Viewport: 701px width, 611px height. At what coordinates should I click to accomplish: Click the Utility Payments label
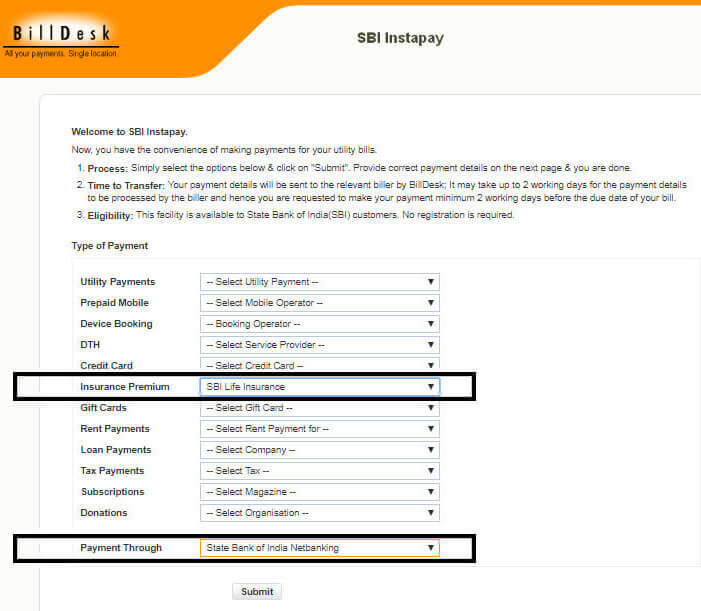click(118, 282)
